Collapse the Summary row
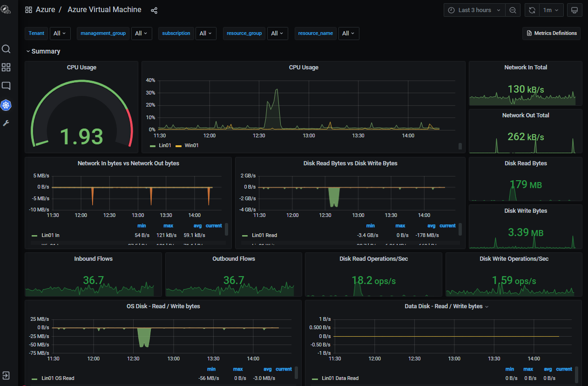The height and width of the screenshot is (386, 588). [43, 51]
